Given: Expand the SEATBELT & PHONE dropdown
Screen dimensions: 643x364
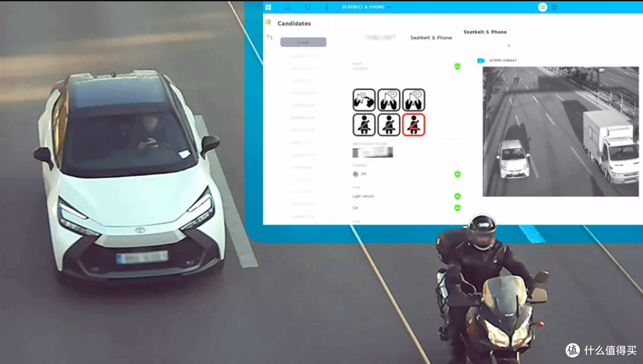Looking at the screenshot, I should 366,7.
